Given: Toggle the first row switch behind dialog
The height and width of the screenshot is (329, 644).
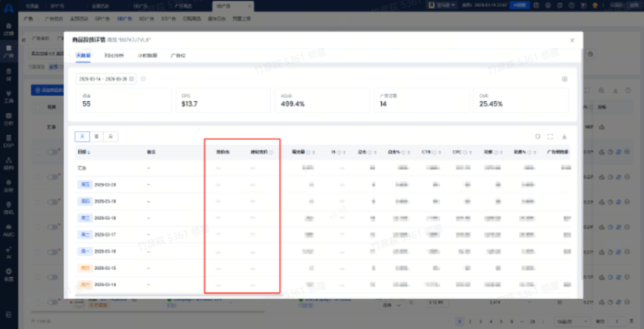Looking at the screenshot, I should [x=53, y=152].
